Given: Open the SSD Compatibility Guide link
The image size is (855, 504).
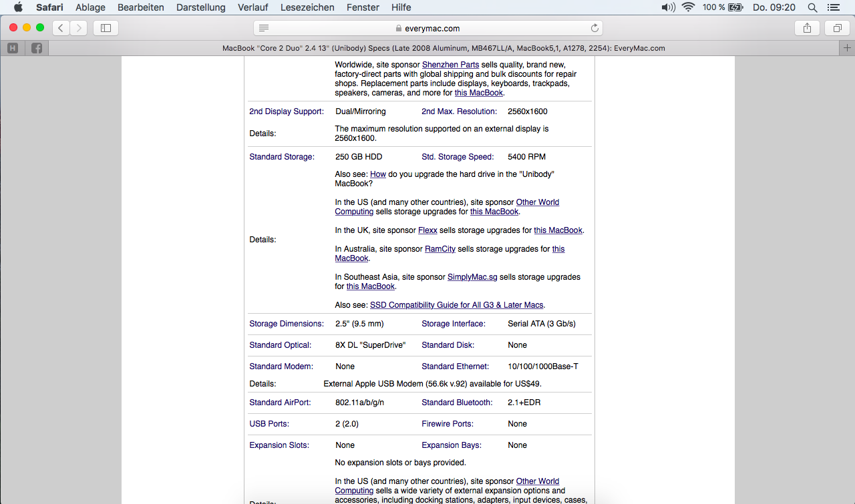Looking at the screenshot, I should [457, 305].
